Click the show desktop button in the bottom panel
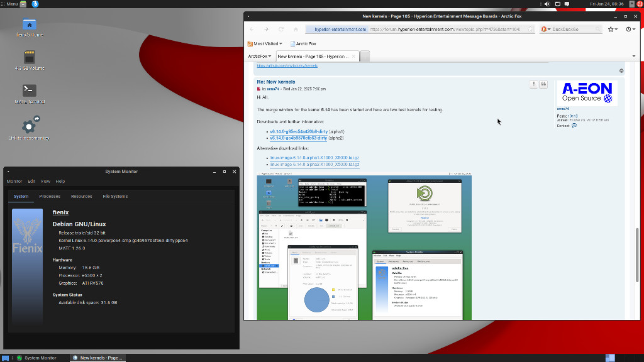The width and height of the screenshot is (644, 362). coord(5,358)
